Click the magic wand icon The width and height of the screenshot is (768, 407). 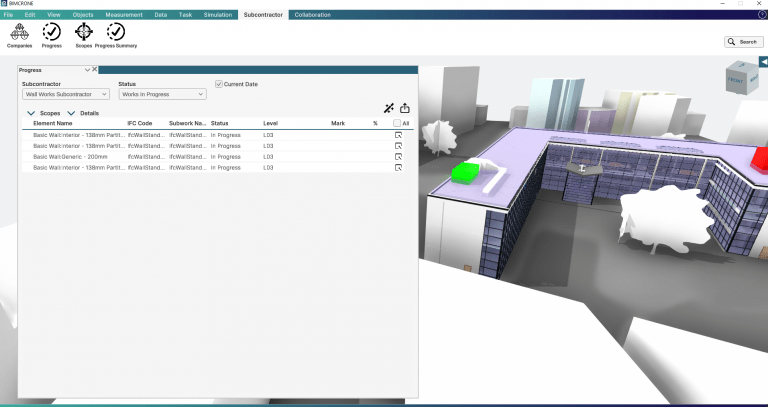(x=388, y=108)
